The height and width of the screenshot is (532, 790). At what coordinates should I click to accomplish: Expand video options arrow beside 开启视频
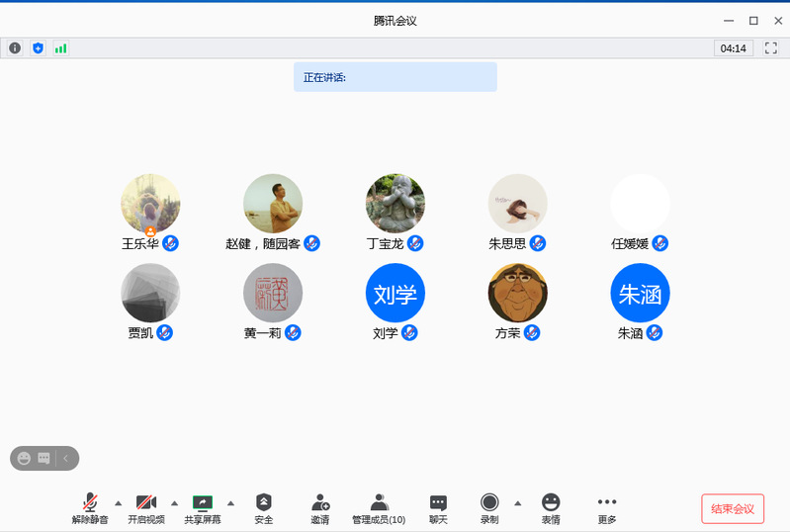[175, 502]
